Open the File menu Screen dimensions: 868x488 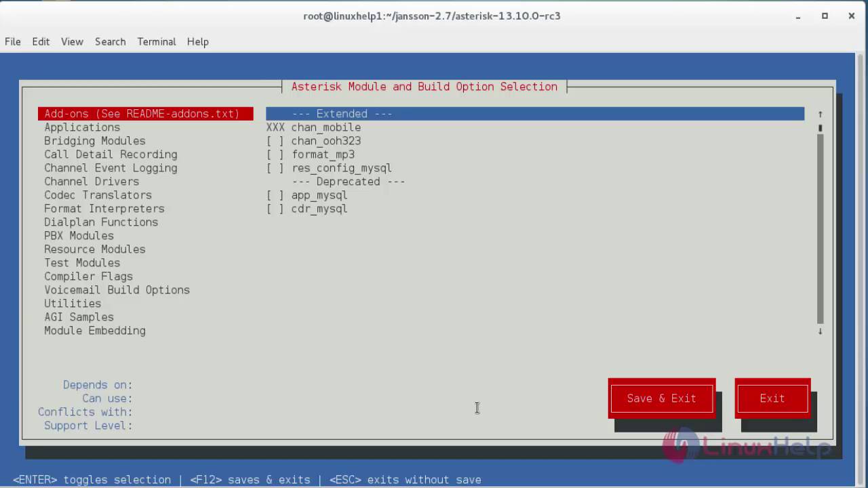[13, 41]
